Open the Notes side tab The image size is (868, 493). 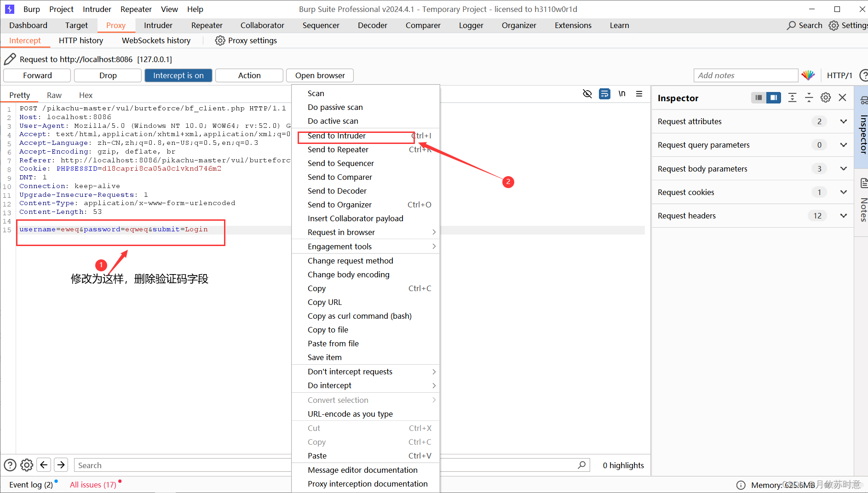[x=863, y=202]
